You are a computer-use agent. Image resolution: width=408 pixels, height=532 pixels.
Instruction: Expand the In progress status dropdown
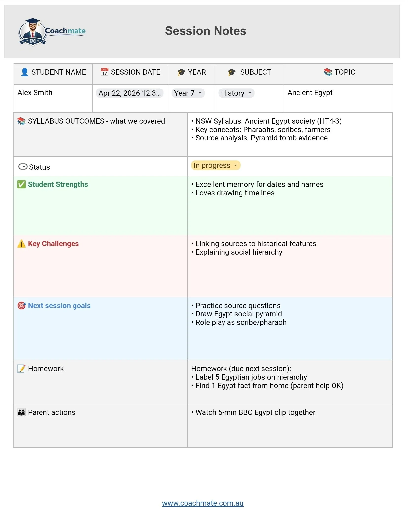coord(216,165)
